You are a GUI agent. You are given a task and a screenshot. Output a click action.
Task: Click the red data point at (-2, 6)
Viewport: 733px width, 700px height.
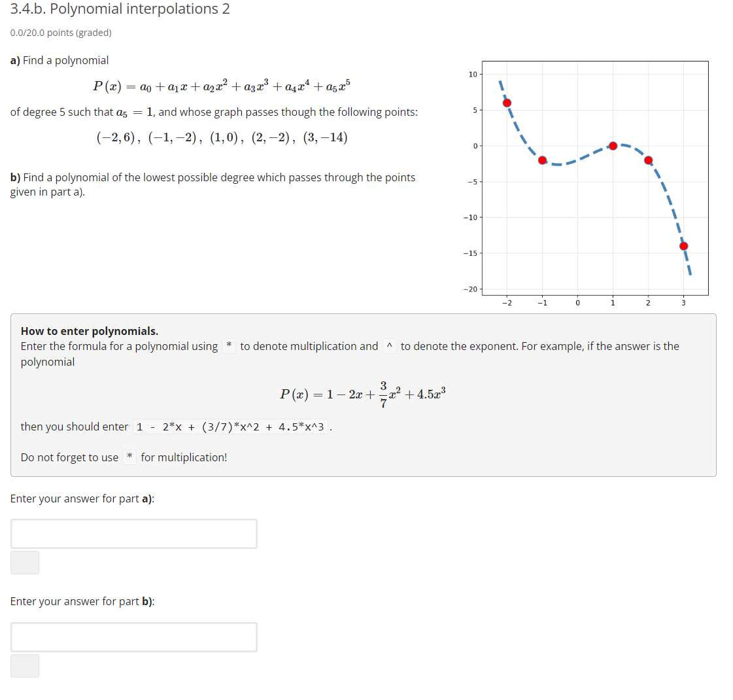pyautogui.click(x=507, y=103)
